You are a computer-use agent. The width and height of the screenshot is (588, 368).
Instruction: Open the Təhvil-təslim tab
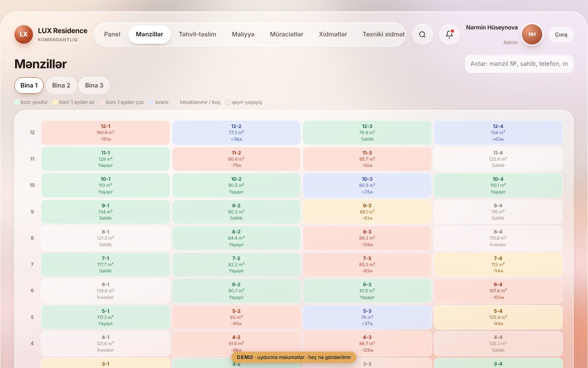click(198, 34)
